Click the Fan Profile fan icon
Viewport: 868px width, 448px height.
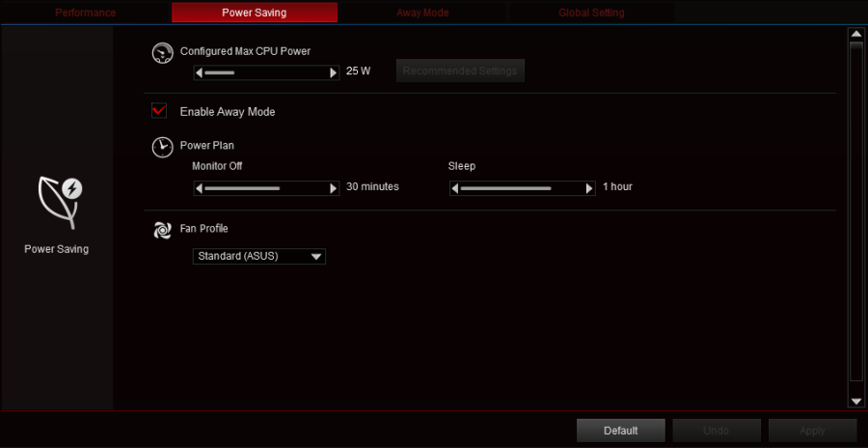[x=162, y=230]
